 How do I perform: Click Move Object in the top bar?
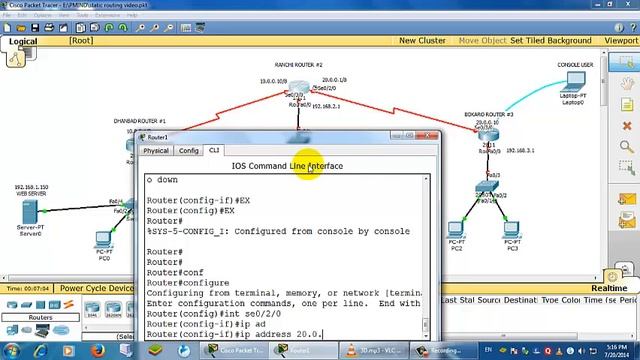pyautogui.click(x=482, y=40)
